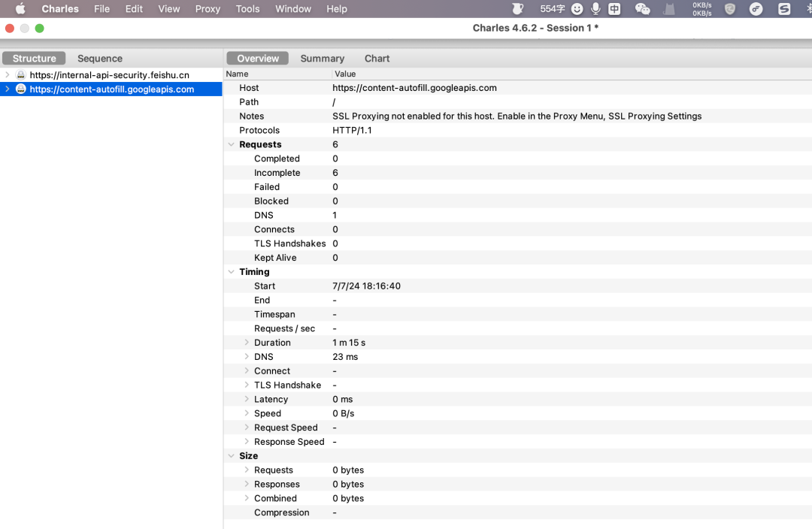Open the Tools menu
The height and width of the screenshot is (529, 812).
pos(247,9)
